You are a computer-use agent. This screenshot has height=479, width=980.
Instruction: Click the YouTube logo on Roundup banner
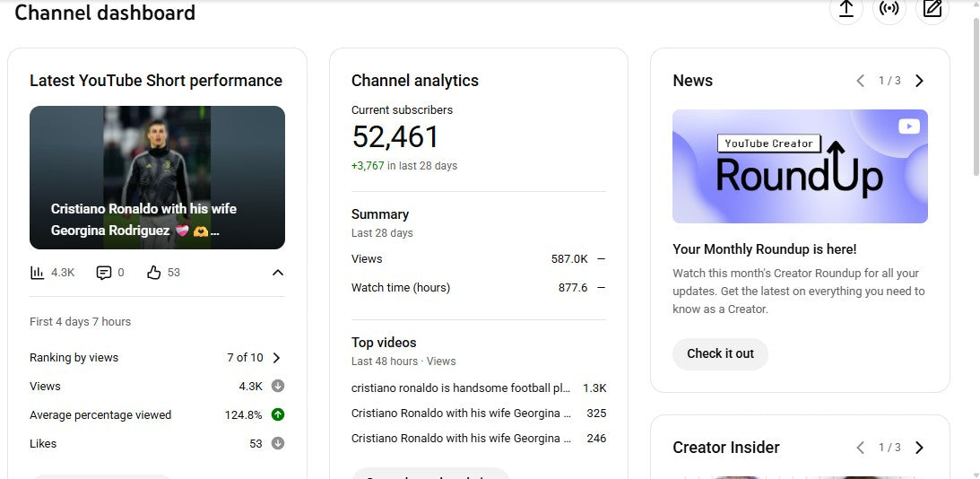[908, 126]
